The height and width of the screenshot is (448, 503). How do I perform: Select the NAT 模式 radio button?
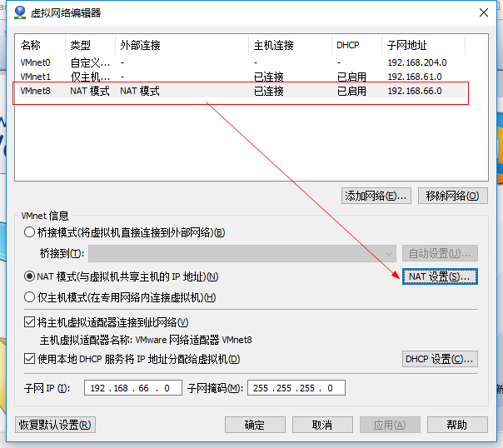tap(29, 276)
